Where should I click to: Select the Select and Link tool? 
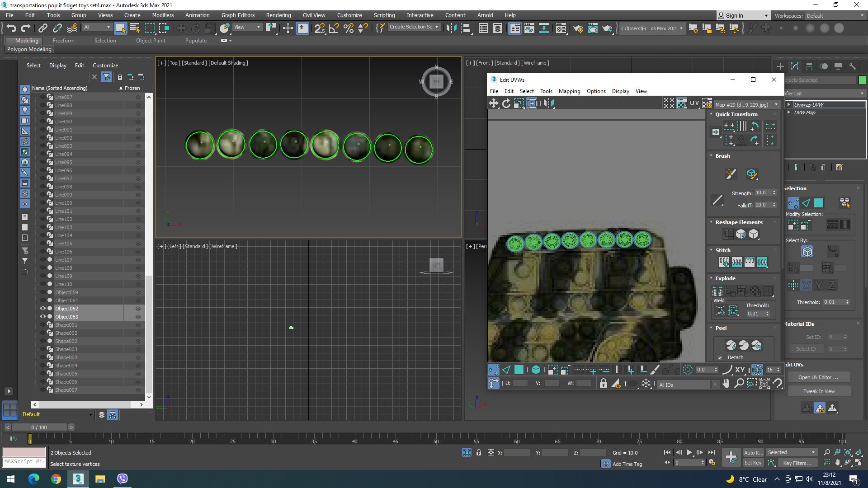point(42,28)
